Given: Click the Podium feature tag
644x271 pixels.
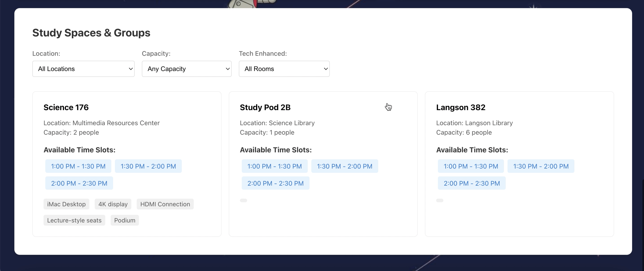Looking at the screenshot, I should click(x=125, y=220).
